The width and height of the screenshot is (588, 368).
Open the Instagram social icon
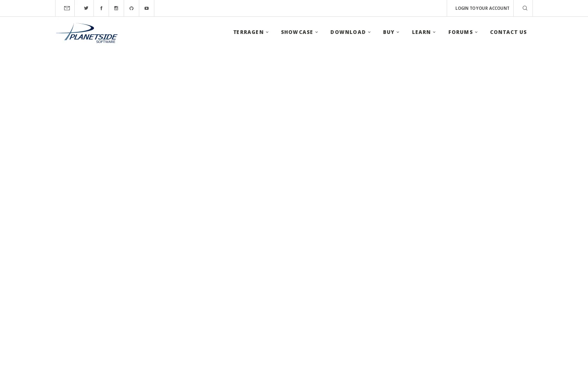(x=116, y=8)
